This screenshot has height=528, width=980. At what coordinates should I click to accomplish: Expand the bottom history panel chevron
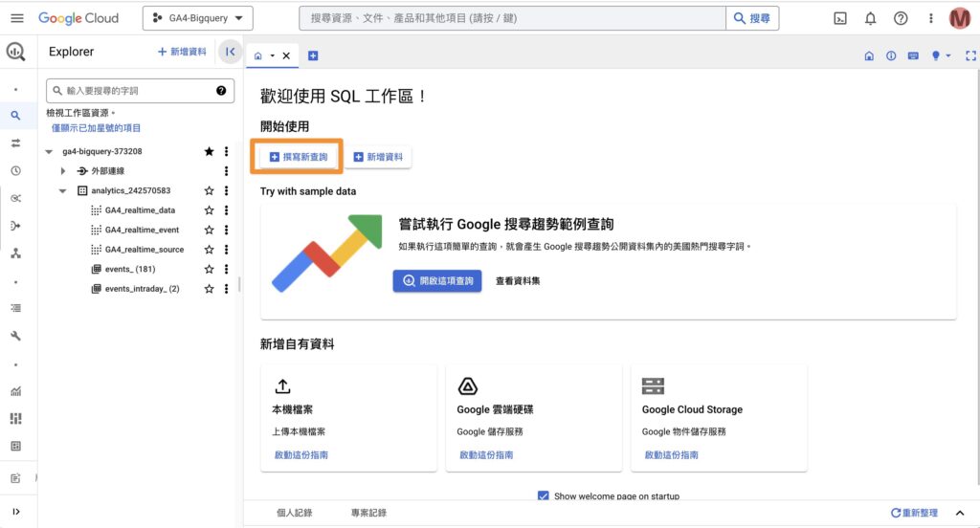click(x=959, y=513)
